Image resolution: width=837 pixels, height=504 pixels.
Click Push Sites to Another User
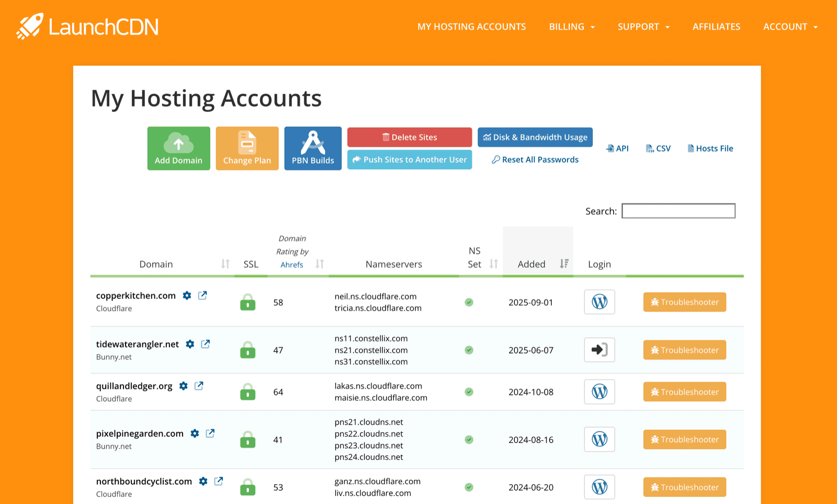point(410,159)
